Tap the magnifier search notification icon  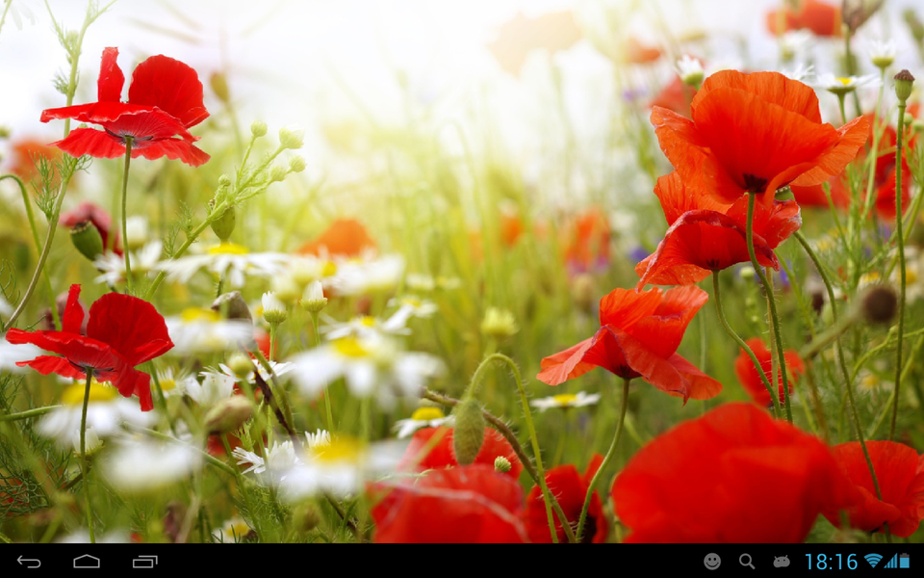[747, 561]
